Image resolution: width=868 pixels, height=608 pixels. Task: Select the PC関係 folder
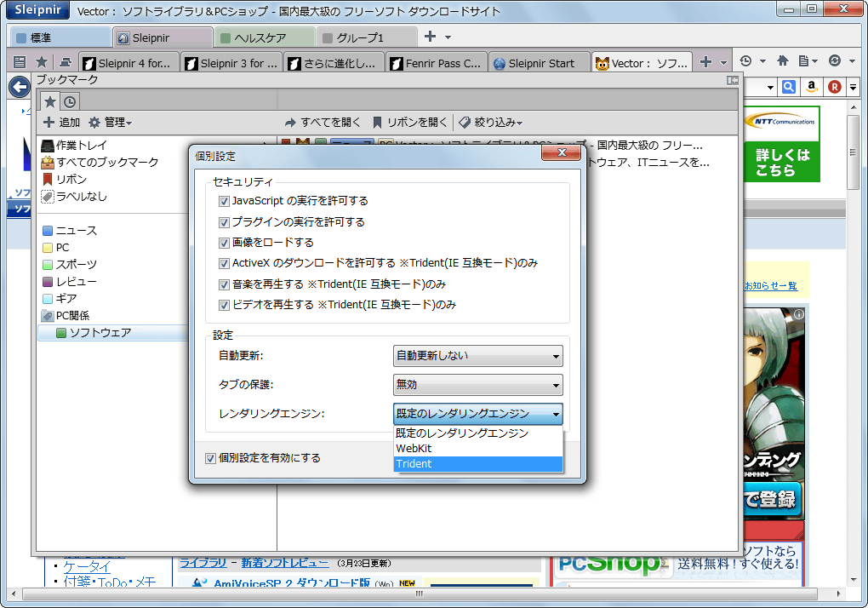coord(66,316)
